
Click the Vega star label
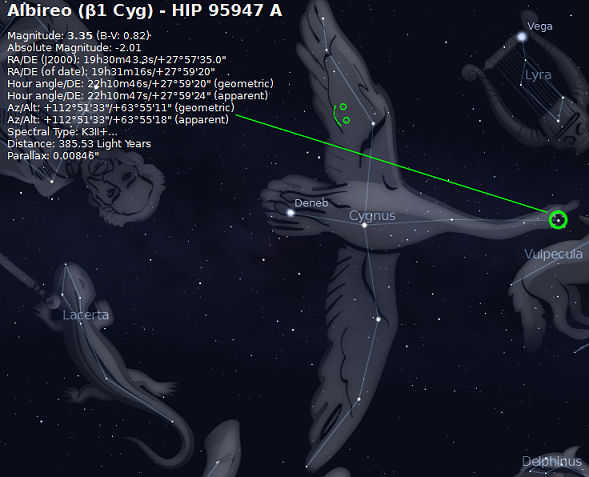pyautogui.click(x=540, y=26)
